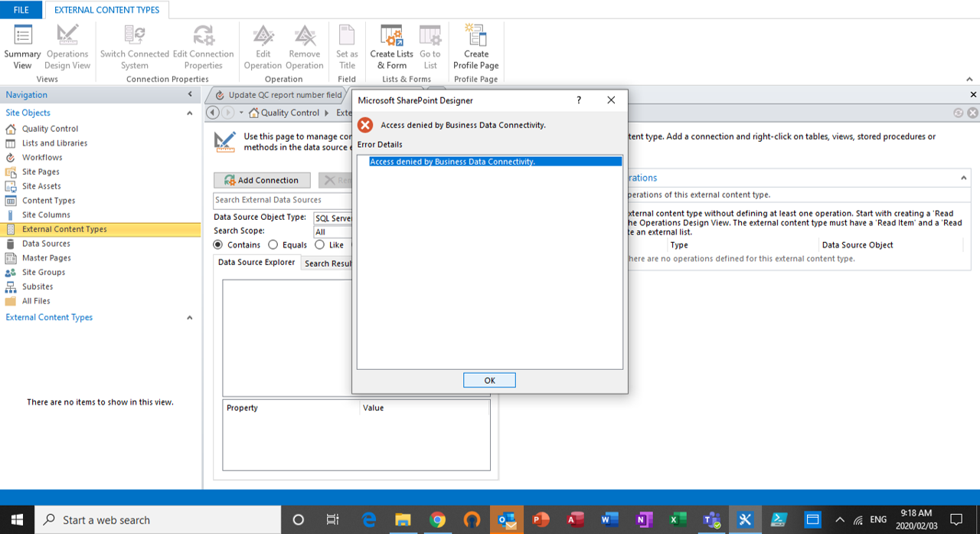This screenshot has width=980, height=534.
Task: Open Site Assets in navigation
Action: coord(41,186)
